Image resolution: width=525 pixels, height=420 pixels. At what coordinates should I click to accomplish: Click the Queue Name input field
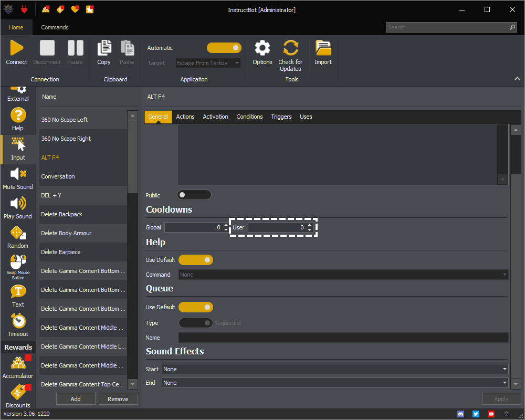pos(343,338)
